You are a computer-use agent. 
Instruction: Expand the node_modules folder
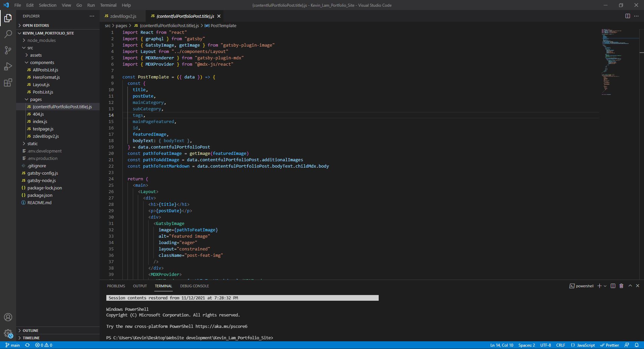(41, 40)
